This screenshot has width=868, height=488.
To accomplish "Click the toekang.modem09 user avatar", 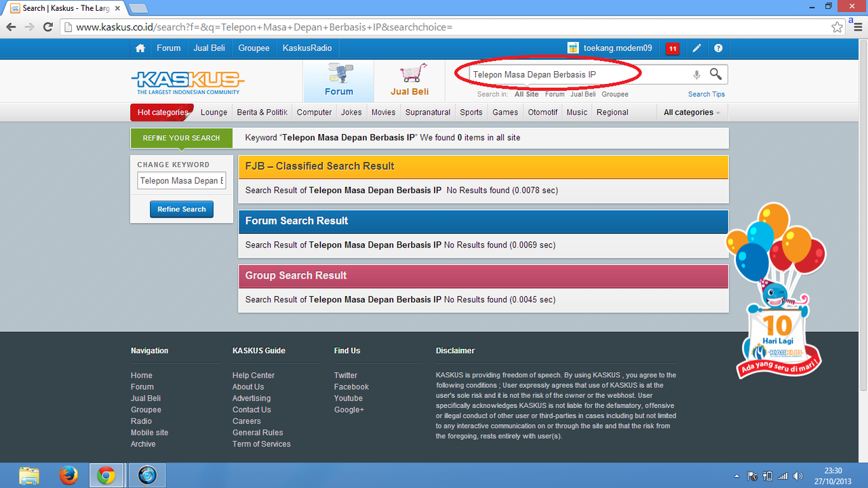I will click(573, 48).
